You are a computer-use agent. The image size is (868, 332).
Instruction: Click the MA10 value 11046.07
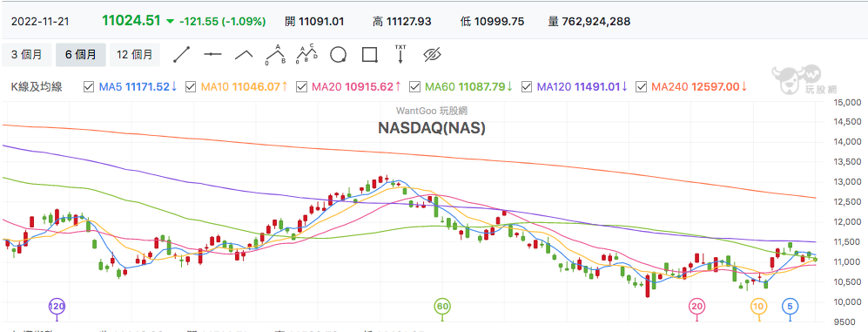pos(255,86)
